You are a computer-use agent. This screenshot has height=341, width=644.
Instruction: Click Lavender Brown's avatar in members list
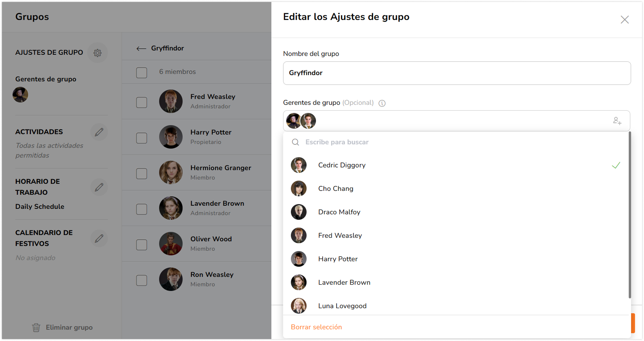click(x=171, y=208)
